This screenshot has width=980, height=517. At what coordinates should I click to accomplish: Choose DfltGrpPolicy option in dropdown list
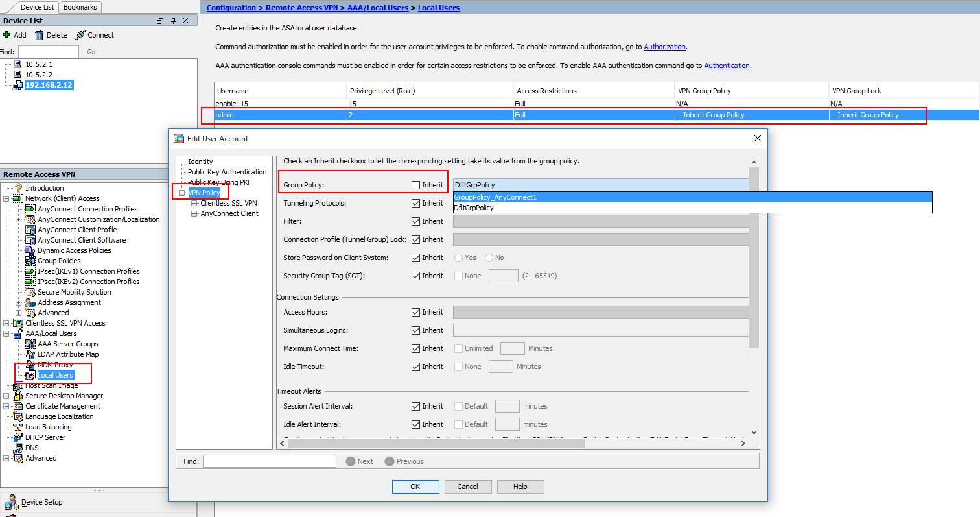point(692,208)
